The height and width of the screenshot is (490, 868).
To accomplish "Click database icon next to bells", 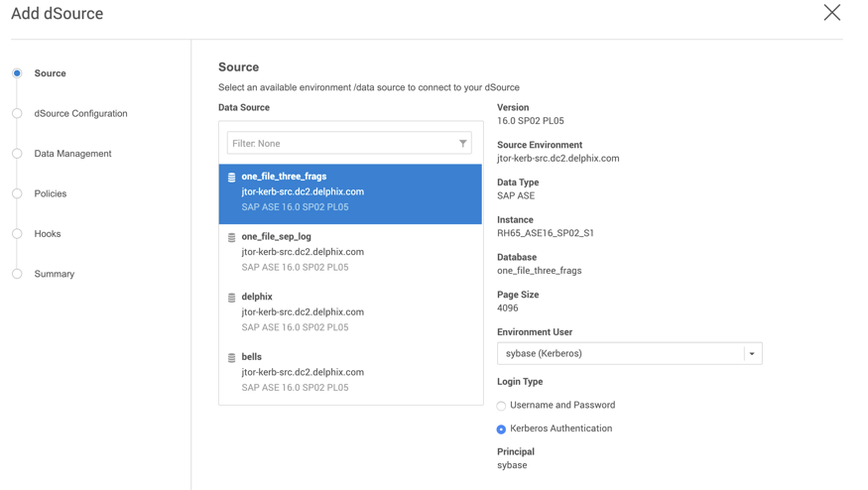I will [x=232, y=358].
